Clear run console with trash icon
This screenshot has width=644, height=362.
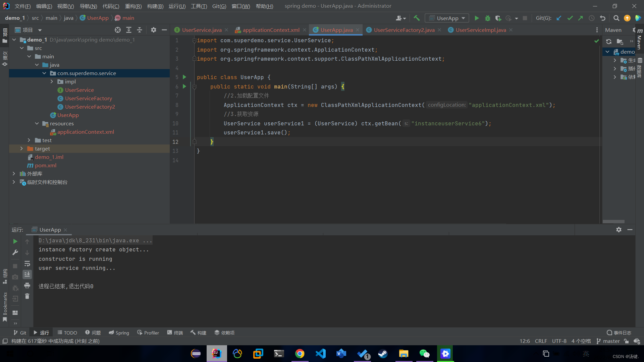pos(27,296)
